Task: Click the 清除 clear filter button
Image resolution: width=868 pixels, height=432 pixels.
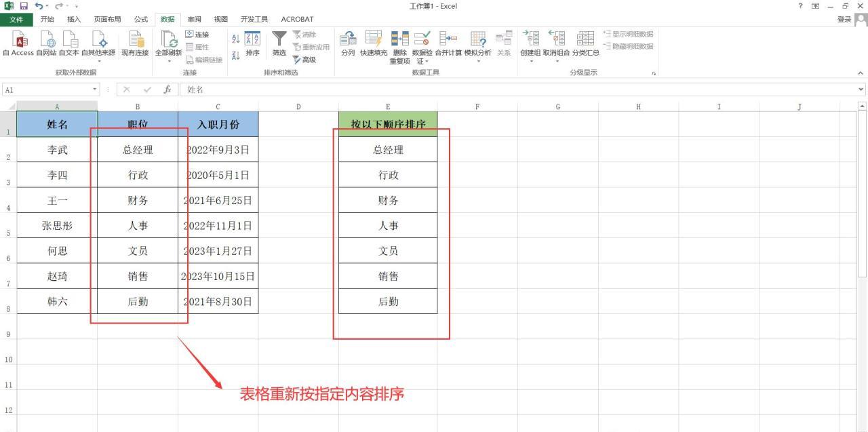Action: (304, 35)
